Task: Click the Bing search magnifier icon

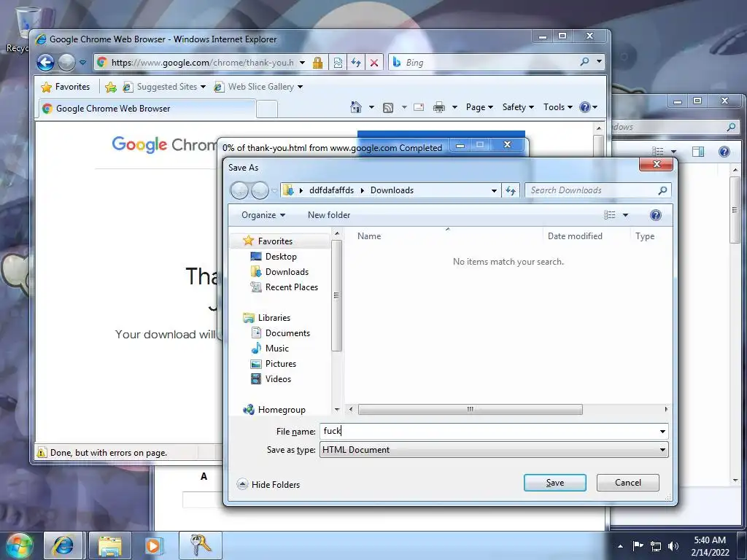Action: [x=584, y=62]
